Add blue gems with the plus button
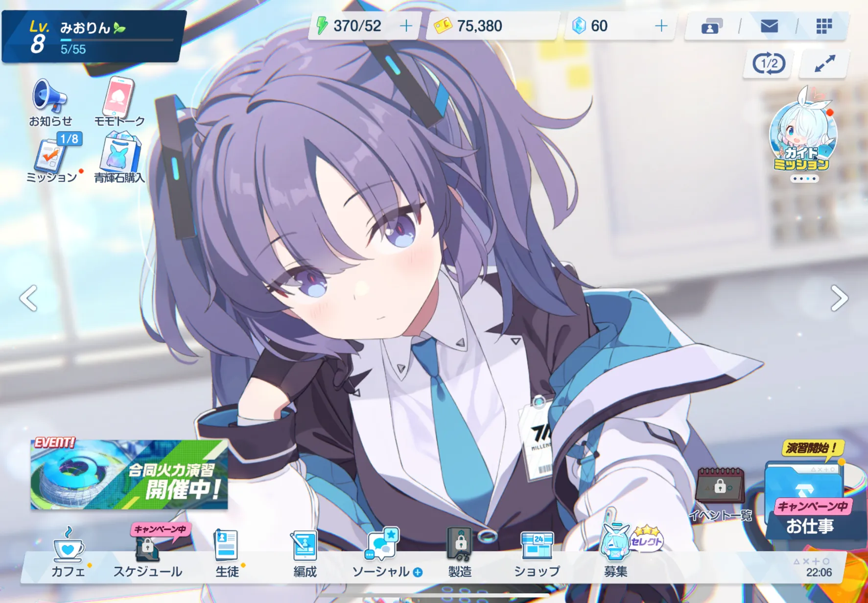This screenshot has width=868, height=603. pos(661,25)
